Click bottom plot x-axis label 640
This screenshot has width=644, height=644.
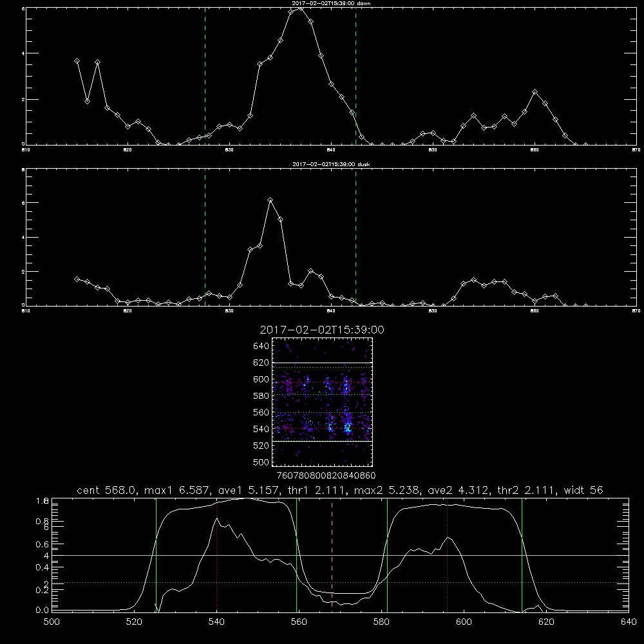(x=629, y=622)
